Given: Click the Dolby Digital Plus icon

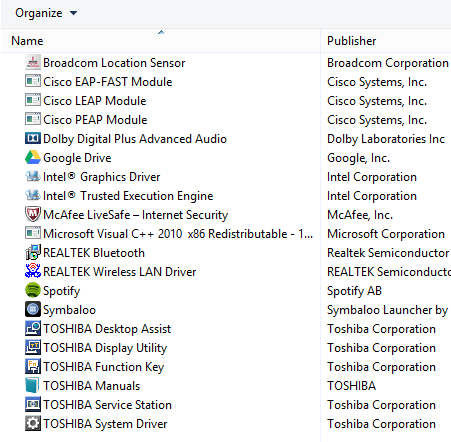Looking at the screenshot, I should (x=33, y=138).
